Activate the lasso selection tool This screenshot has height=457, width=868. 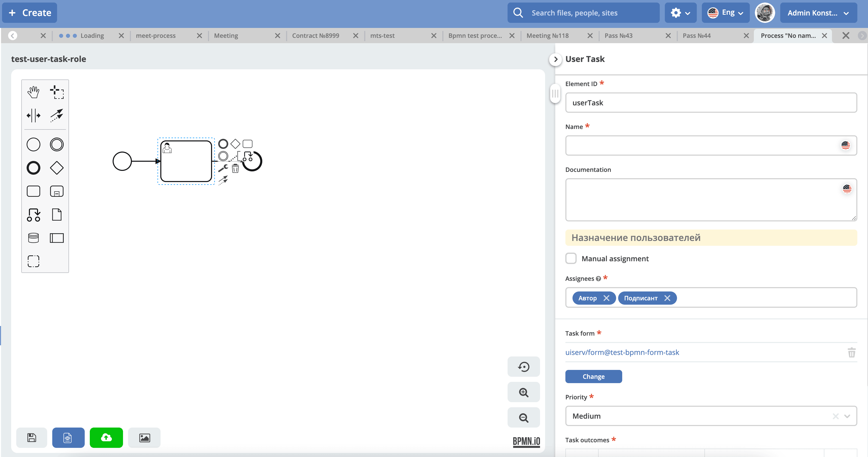coord(57,92)
